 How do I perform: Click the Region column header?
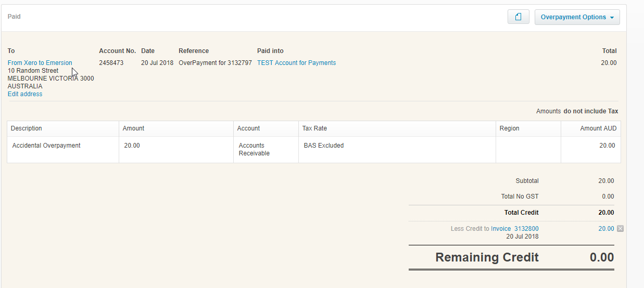[x=509, y=128]
